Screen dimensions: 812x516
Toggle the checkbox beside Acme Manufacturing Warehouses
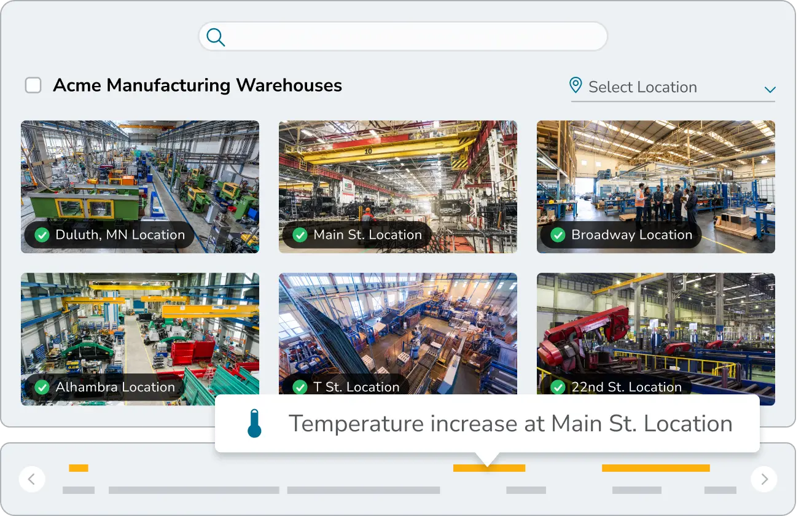(33, 85)
